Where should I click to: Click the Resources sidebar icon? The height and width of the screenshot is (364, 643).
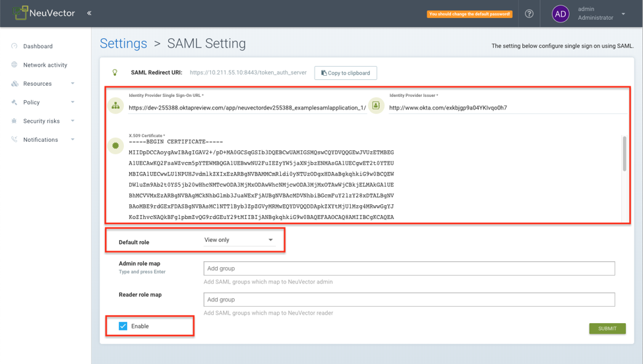tap(15, 84)
